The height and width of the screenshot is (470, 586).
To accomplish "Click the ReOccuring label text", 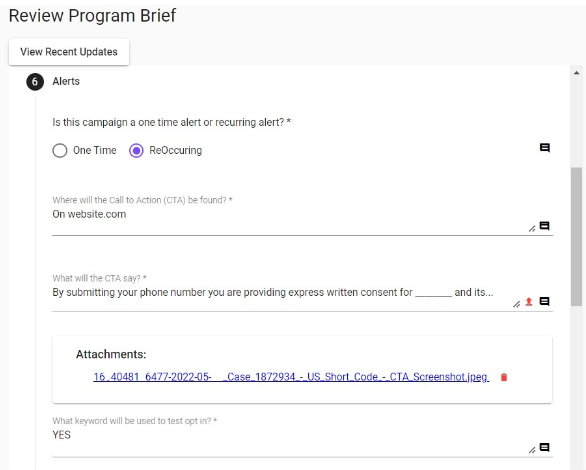I will 176,150.
